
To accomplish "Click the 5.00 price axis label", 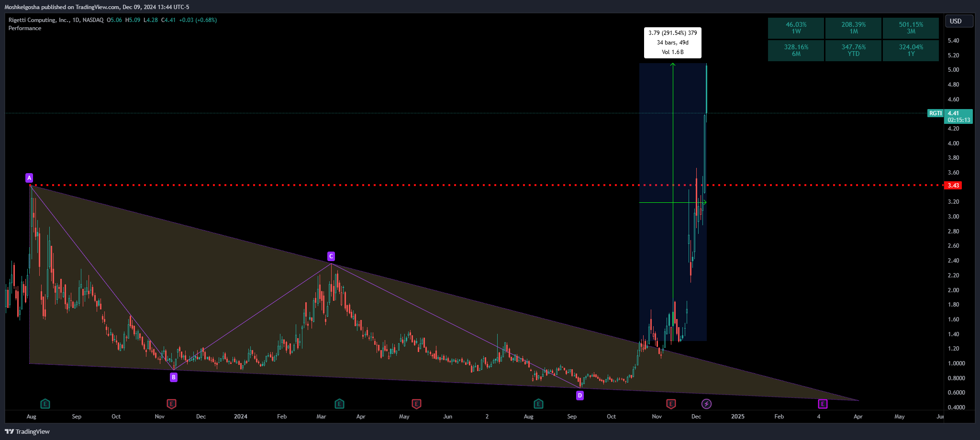I will click(953, 70).
